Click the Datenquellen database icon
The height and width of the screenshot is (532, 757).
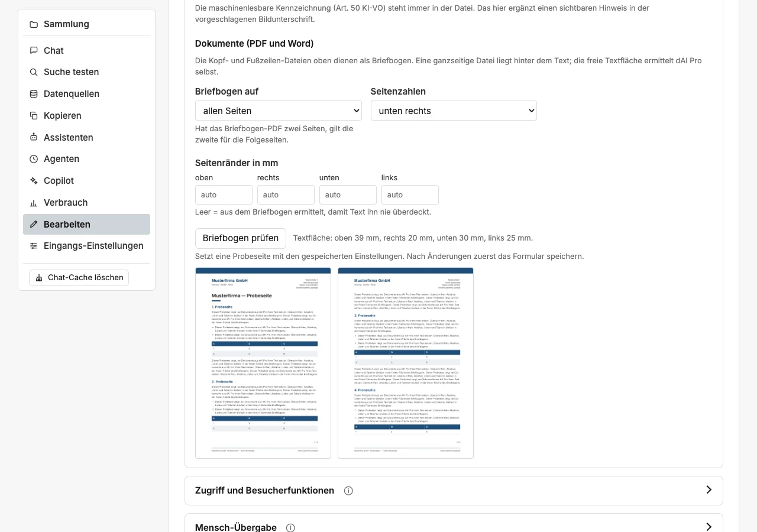pyautogui.click(x=34, y=94)
